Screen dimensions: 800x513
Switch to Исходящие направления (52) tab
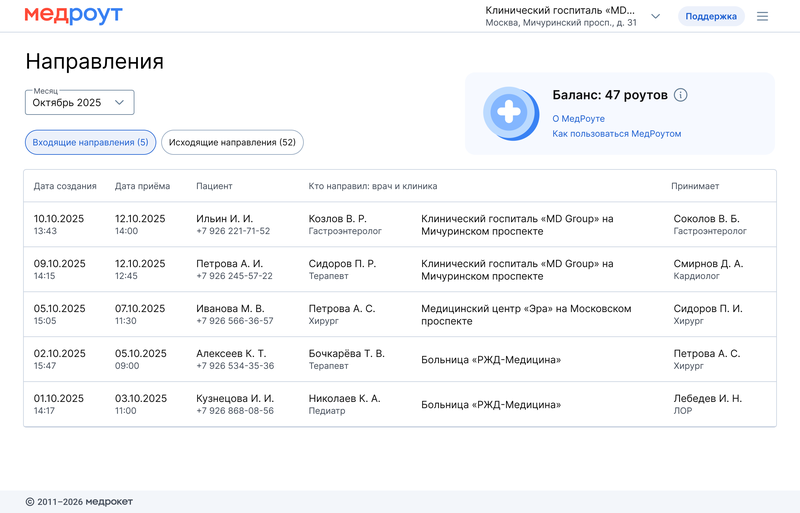pyautogui.click(x=232, y=143)
